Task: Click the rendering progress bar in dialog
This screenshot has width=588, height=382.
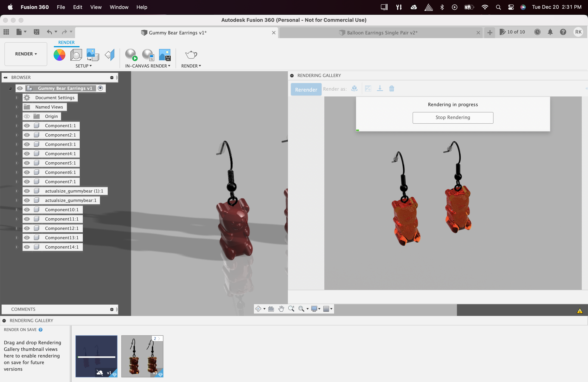Action: click(453, 130)
